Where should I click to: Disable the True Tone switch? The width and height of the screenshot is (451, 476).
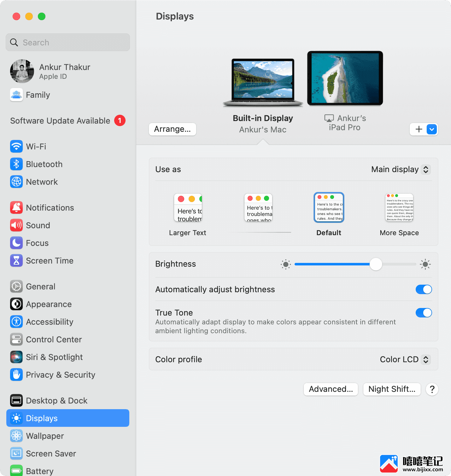[x=424, y=313]
